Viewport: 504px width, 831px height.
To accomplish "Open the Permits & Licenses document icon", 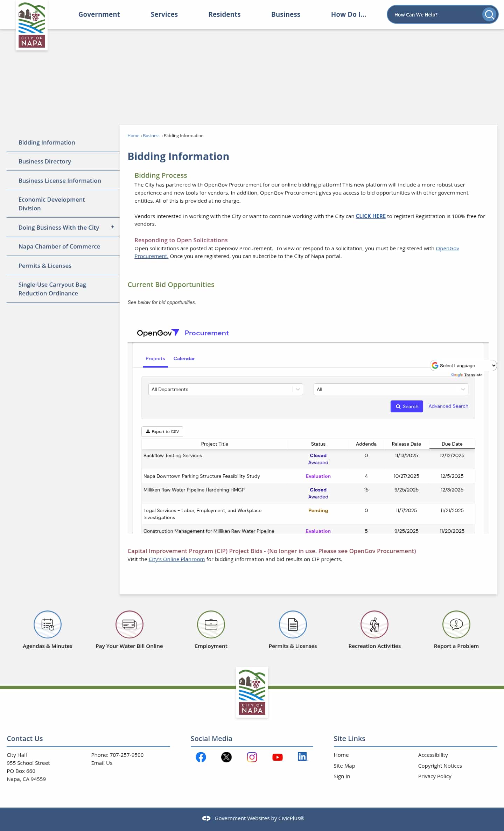I will point(293,624).
